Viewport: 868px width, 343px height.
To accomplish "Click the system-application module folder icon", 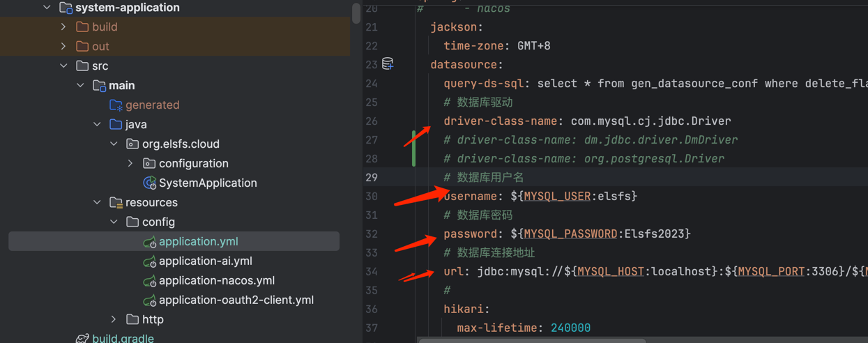I will 66,8.
